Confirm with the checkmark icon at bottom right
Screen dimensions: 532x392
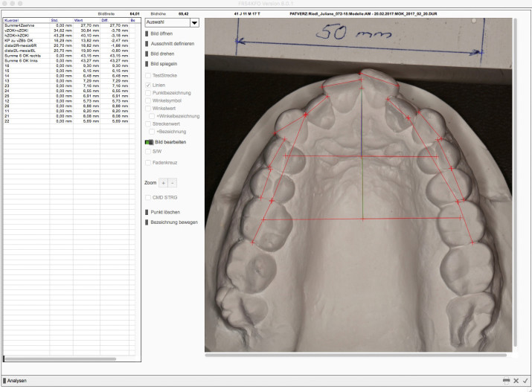coord(525,381)
